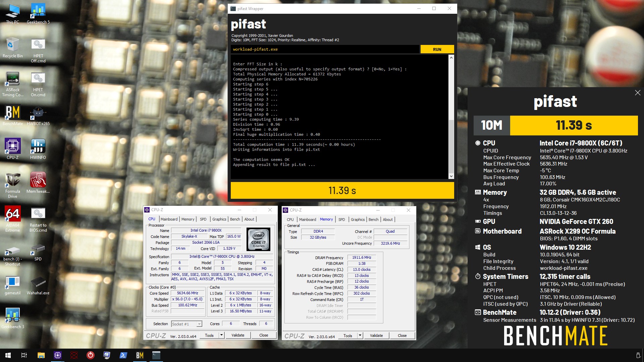Select the bench (J) shortcut icon
Image resolution: width=644 pixels, height=362 pixels.
tap(12, 256)
